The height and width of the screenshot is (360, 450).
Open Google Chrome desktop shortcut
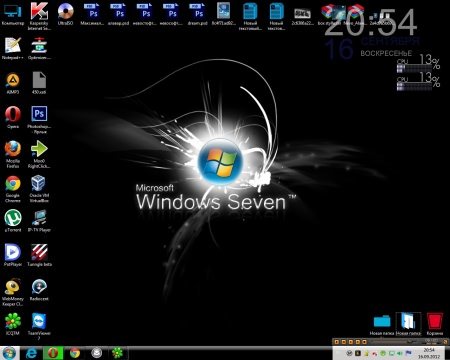tap(13, 189)
